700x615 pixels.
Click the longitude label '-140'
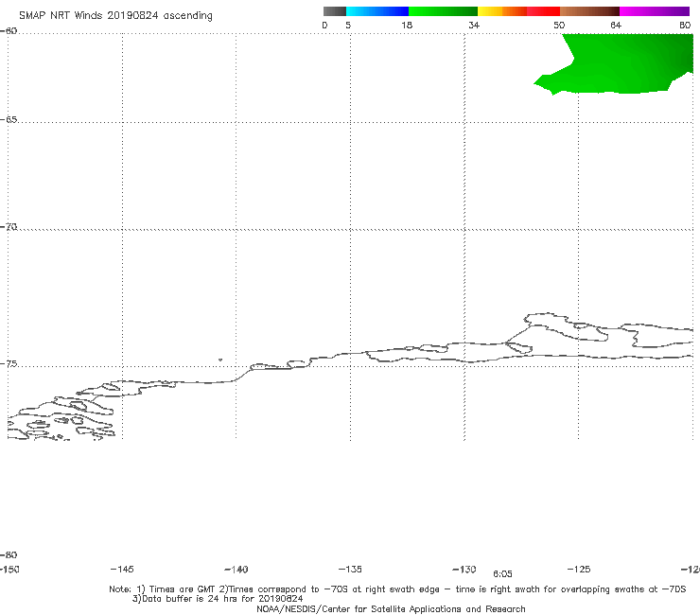[x=236, y=570]
